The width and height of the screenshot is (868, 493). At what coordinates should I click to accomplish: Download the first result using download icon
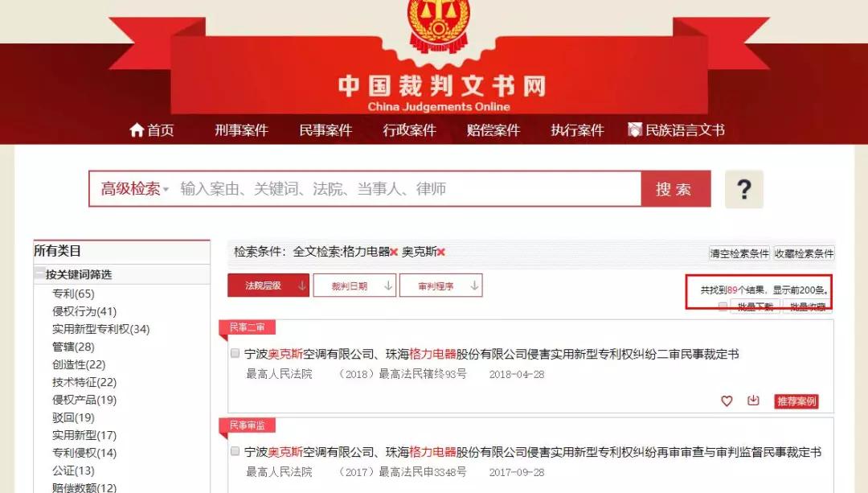[x=753, y=401]
